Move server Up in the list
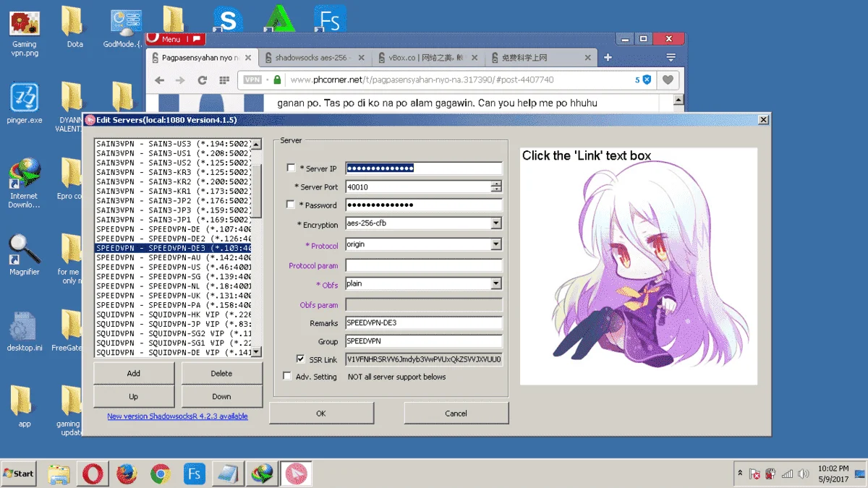 pyautogui.click(x=134, y=396)
